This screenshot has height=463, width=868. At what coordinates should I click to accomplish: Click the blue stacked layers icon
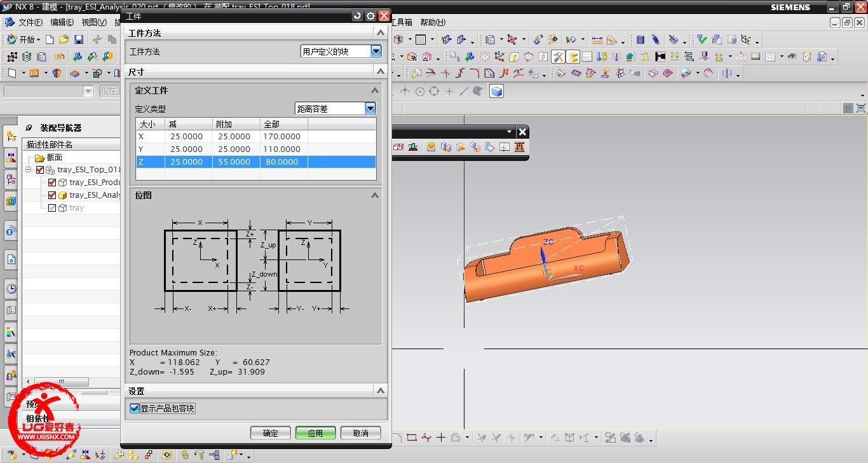coord(641,39)
